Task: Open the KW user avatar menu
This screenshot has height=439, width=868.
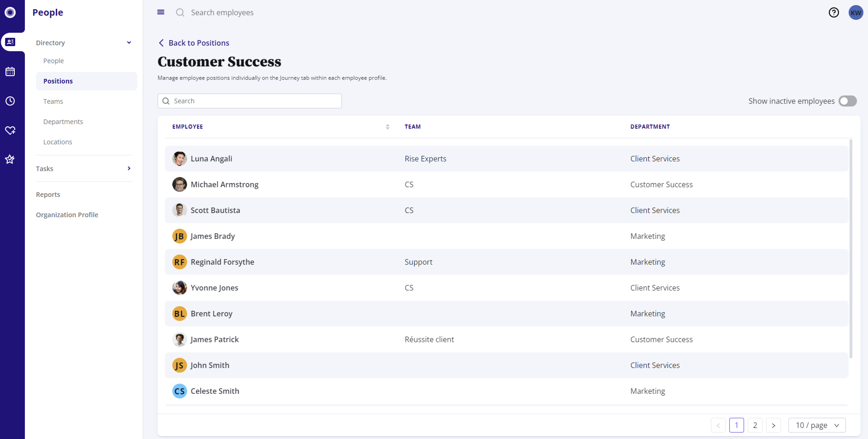Action: click(x=856, y=12)
